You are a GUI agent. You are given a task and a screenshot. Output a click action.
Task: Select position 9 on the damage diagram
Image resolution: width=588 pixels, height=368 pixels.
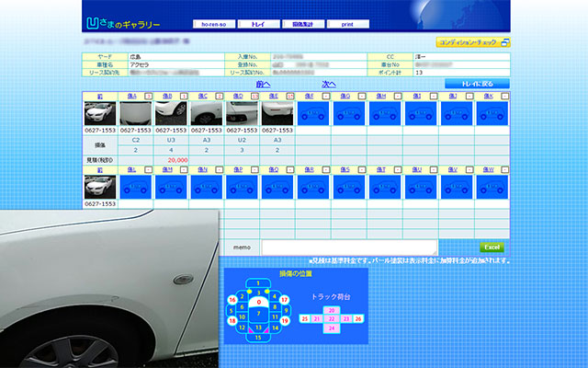[286, 311]
